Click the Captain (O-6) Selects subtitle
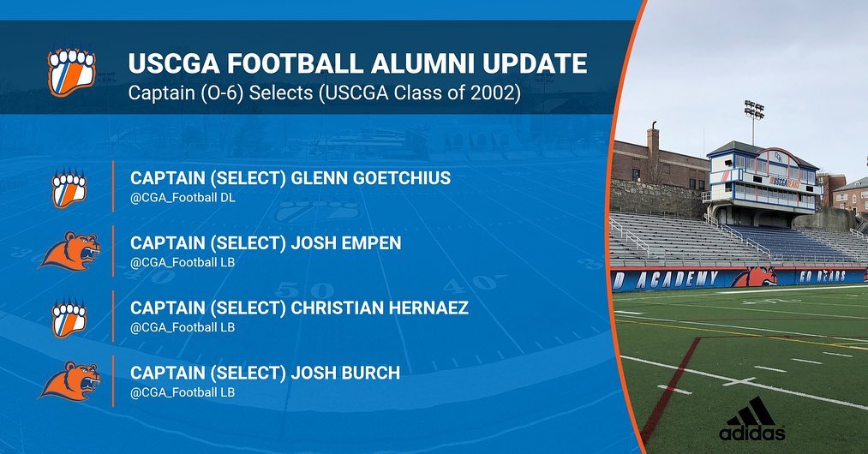This screenshot has width=868, height=454. [x=325, y=93]
